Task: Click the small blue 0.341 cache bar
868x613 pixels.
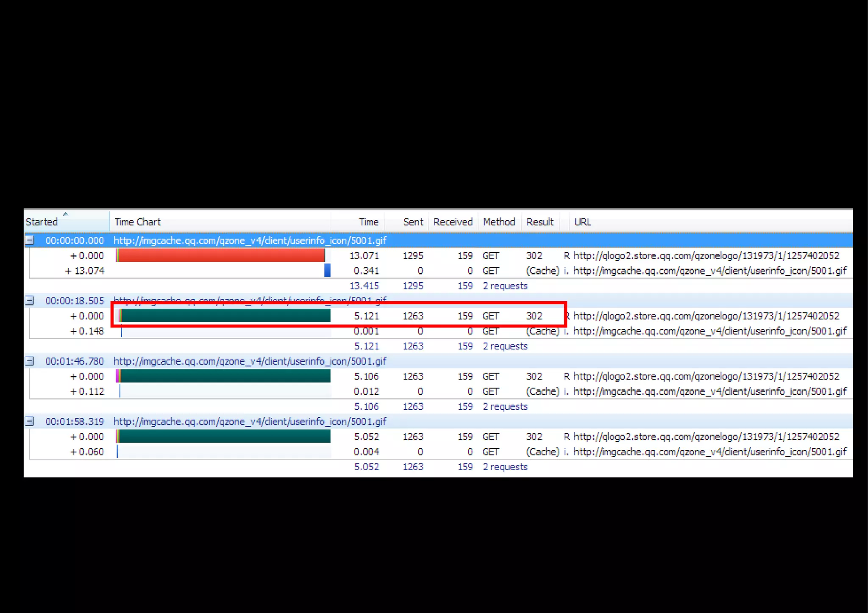Action: coord(327,270)
